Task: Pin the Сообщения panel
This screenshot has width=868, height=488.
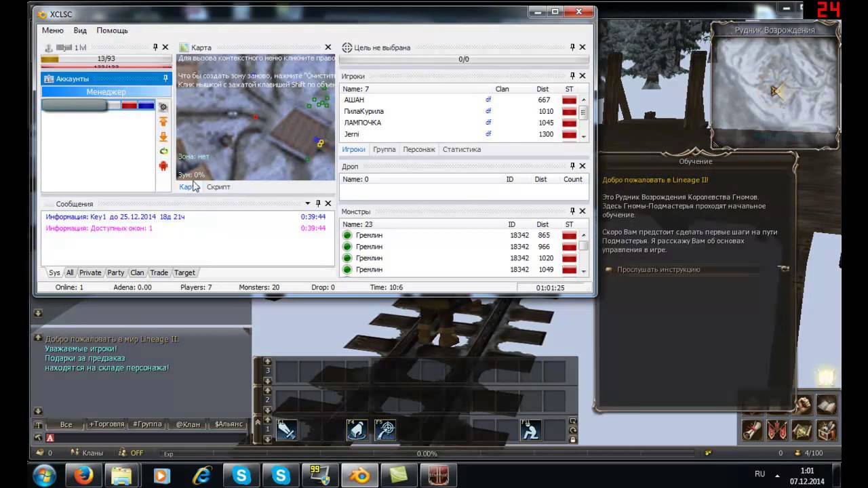Action: tap(318, 203)
